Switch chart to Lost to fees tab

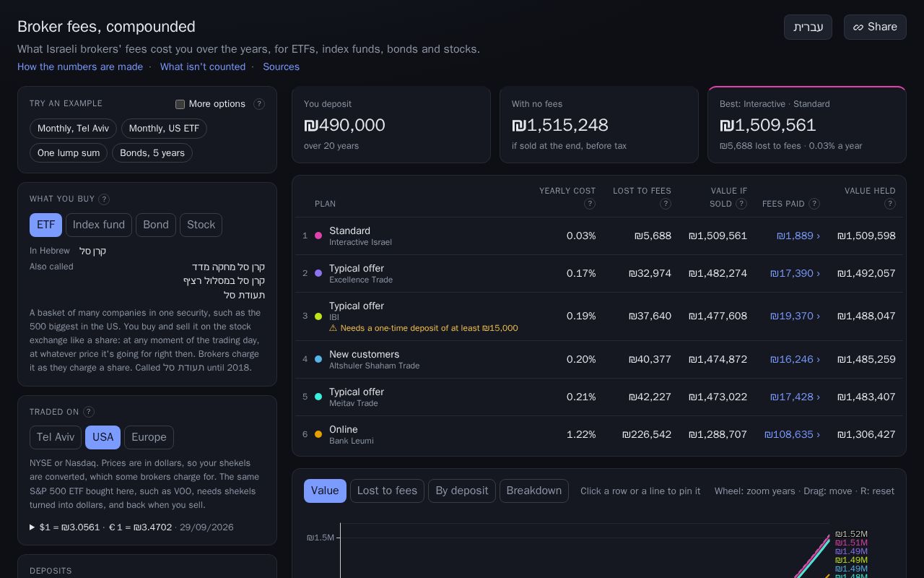[x=387, y=491]
